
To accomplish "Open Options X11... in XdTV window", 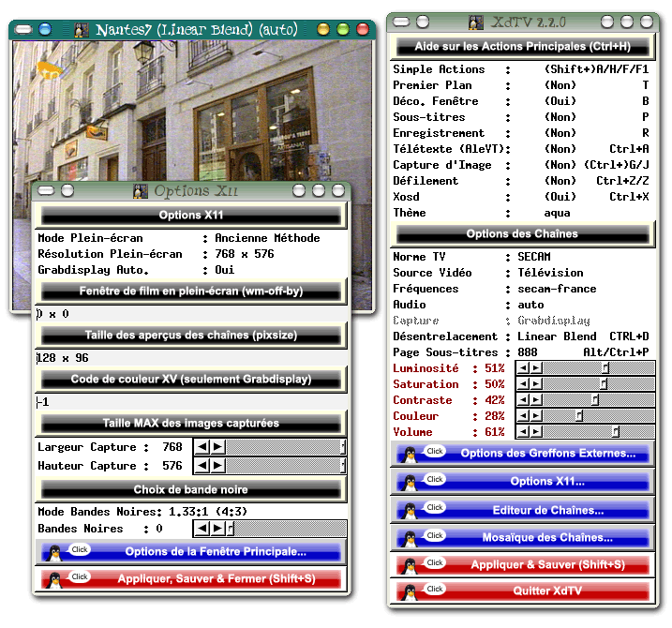I will tap(522, 482).
